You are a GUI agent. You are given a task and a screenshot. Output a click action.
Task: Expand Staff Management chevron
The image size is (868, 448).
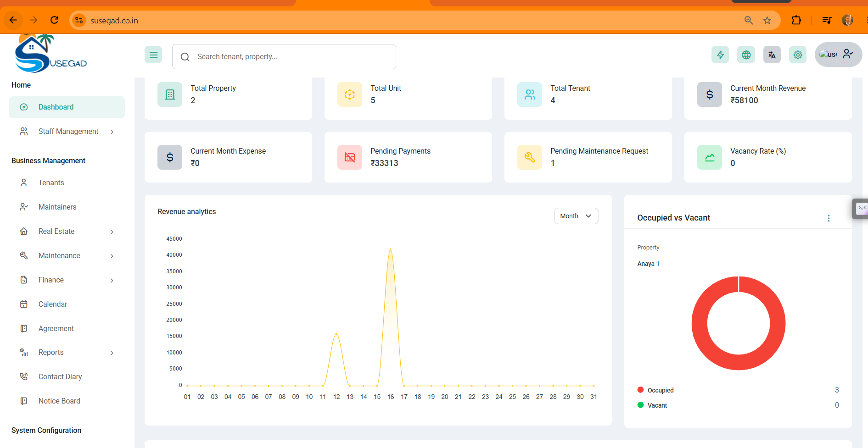112,132
